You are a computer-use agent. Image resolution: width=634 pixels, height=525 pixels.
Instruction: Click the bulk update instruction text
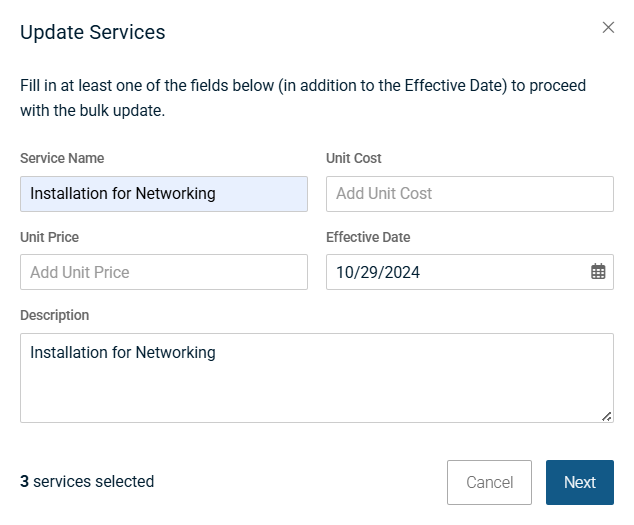point(303,98)
